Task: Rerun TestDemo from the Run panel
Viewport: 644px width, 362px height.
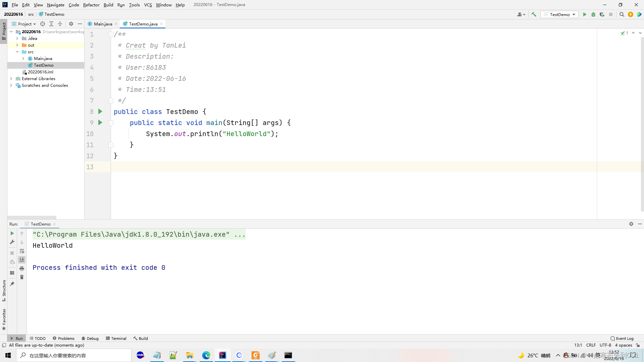Action: [12, 233]
